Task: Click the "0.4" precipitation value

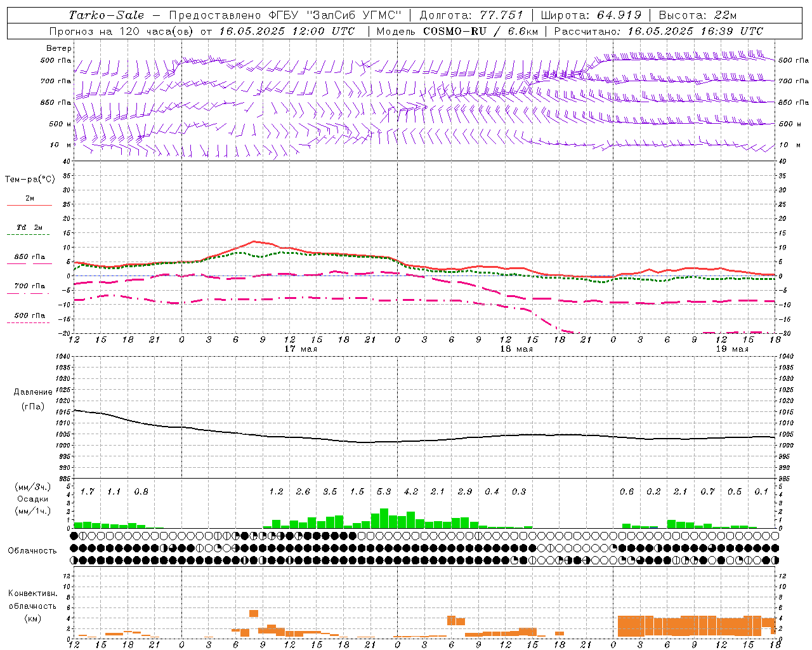Action: 492,492
